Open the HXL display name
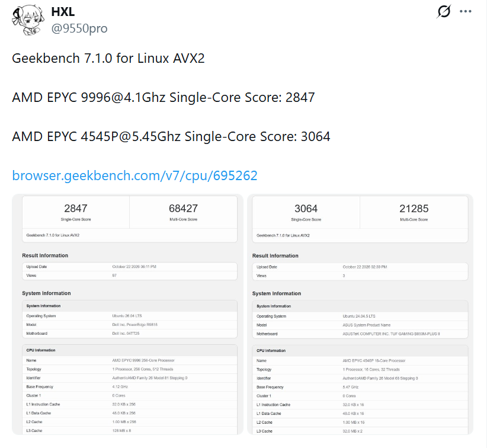Screen dimensions: 487x448 63,12
